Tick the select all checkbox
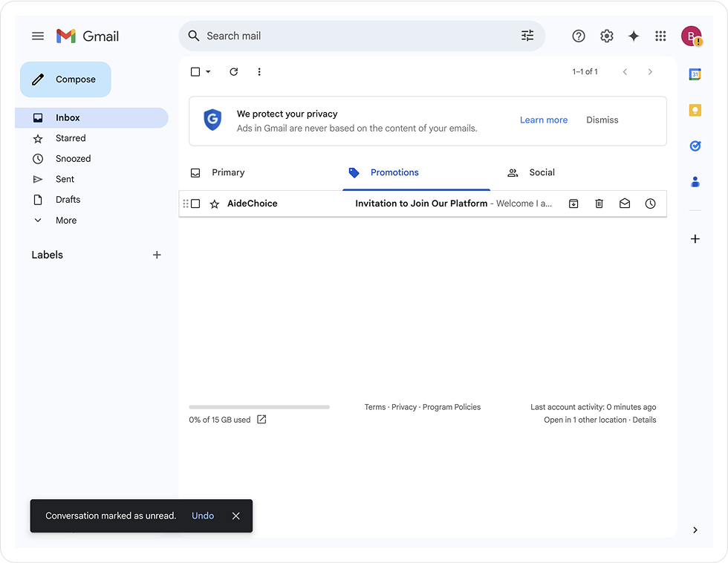This screenshot has width=728, height=563. (x=195, y=71)
